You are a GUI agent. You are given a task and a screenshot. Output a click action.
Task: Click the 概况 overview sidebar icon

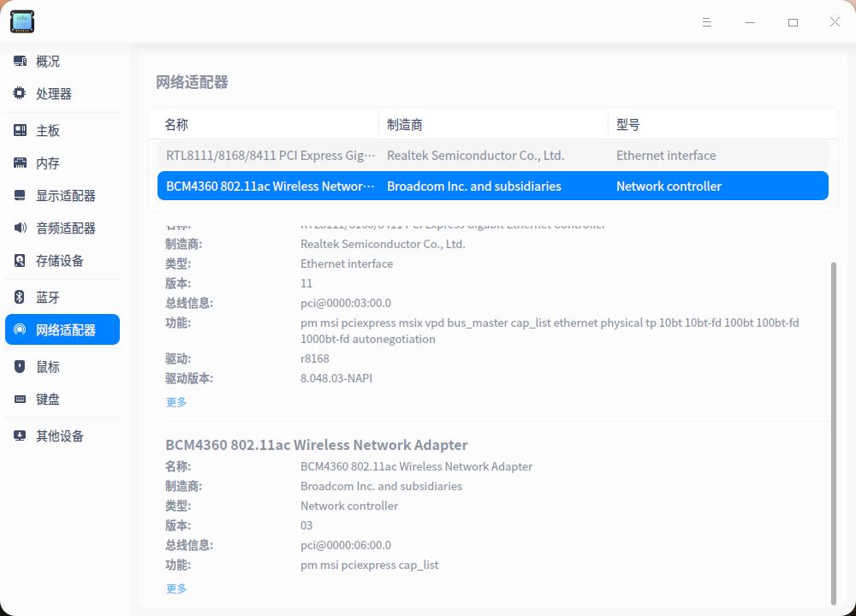[20, 61]
